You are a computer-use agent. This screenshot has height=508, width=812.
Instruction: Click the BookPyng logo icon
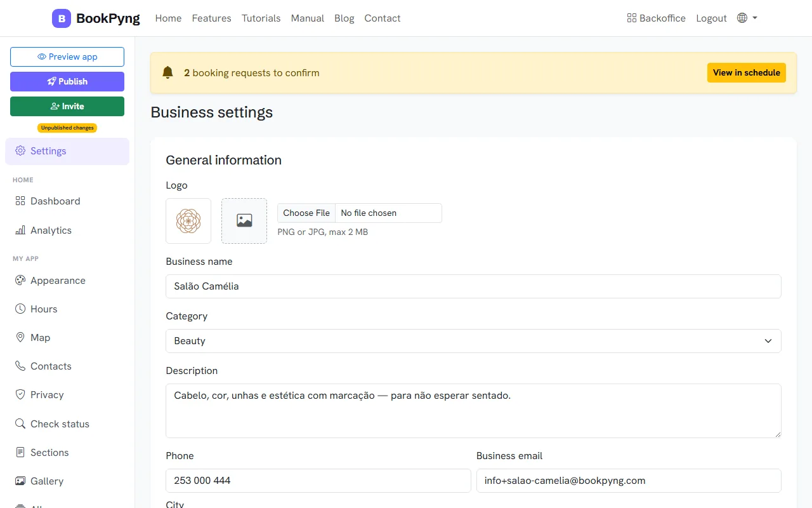62,18
